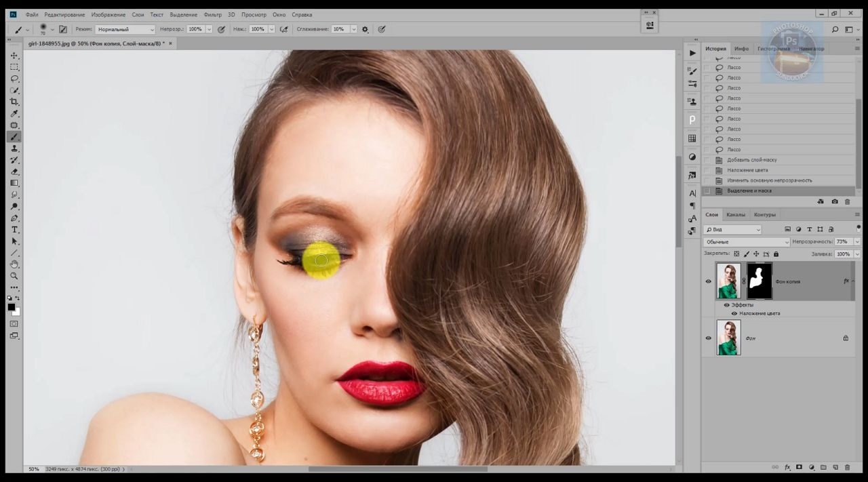This screenshot has width=868, height=482.
Task: Click the background color swatch
Action: (16, 312)
